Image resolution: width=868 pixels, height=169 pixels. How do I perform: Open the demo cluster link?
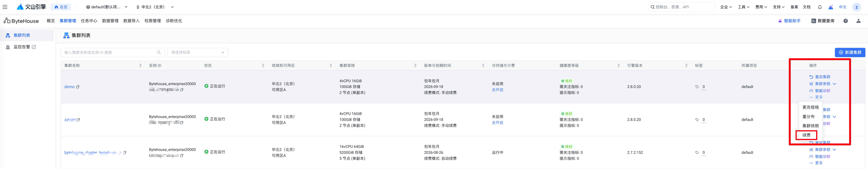[69, 87]
